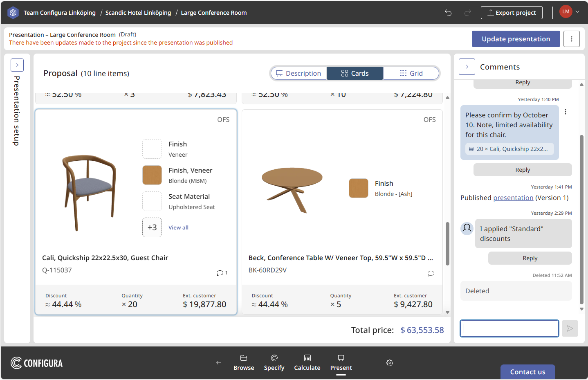Switch to Grid view
This screenshot has height=380, width=588.
(411, 73)
